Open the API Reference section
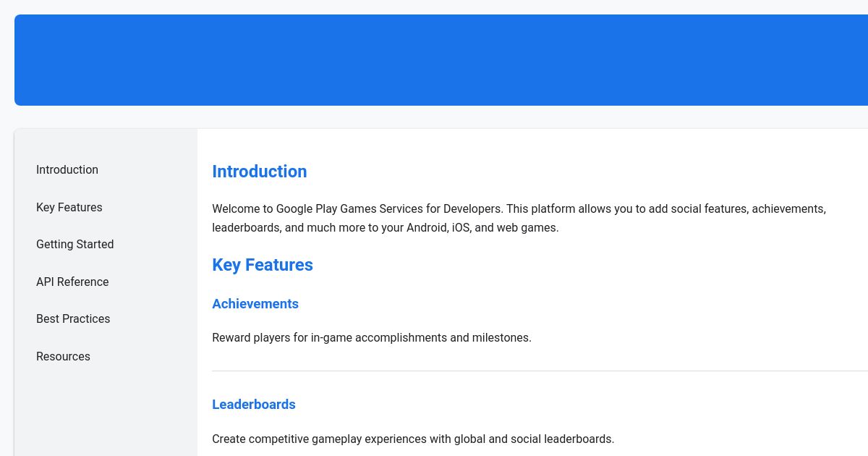This screenshot has width=868, height=456. (x=72, y=282)
